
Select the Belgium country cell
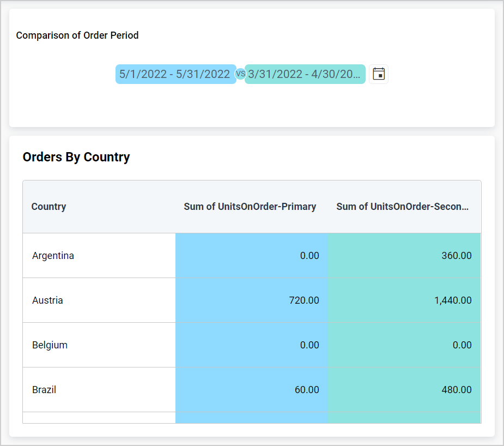click(50, 345)
